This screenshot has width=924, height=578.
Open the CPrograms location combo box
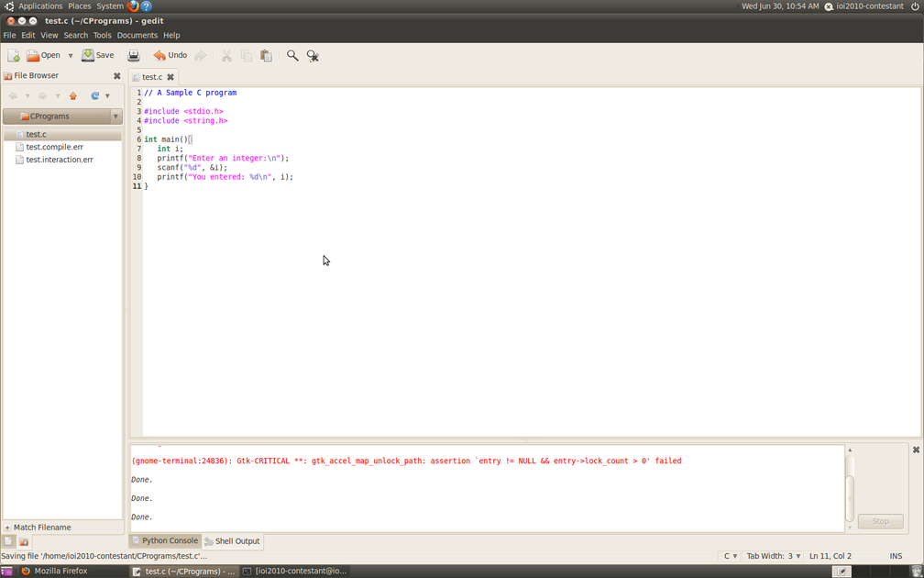tap(62, 117)
